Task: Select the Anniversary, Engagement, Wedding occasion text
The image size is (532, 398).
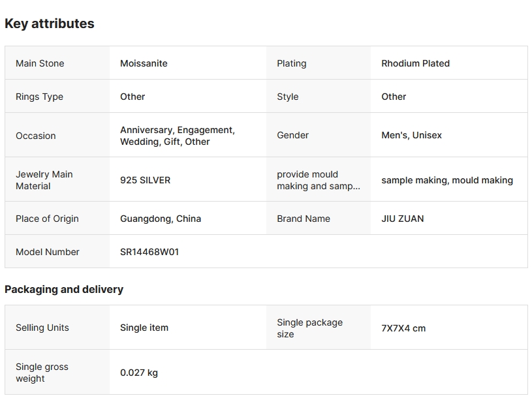Action: point(177,136)
